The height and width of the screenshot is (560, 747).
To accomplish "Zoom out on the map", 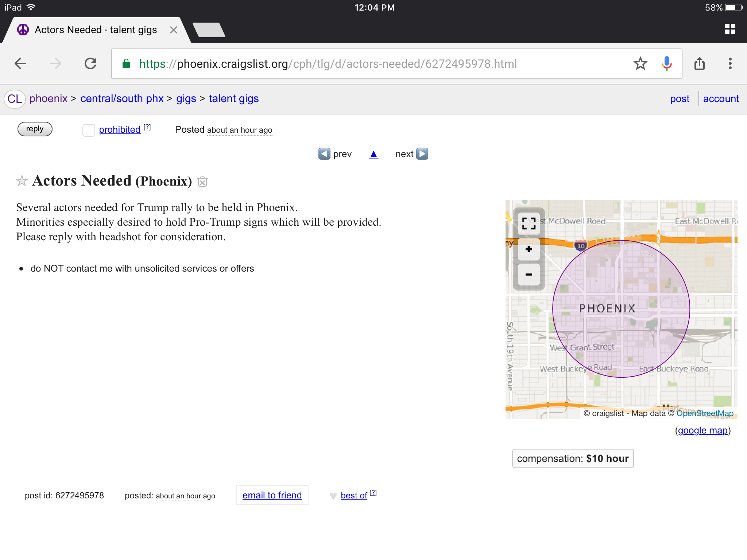I will (529, 275).
